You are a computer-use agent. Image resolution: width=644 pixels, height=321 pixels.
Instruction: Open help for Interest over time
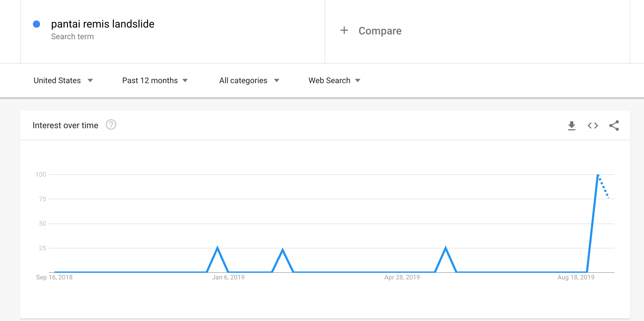pyautogui.click(x=111, y=125)
